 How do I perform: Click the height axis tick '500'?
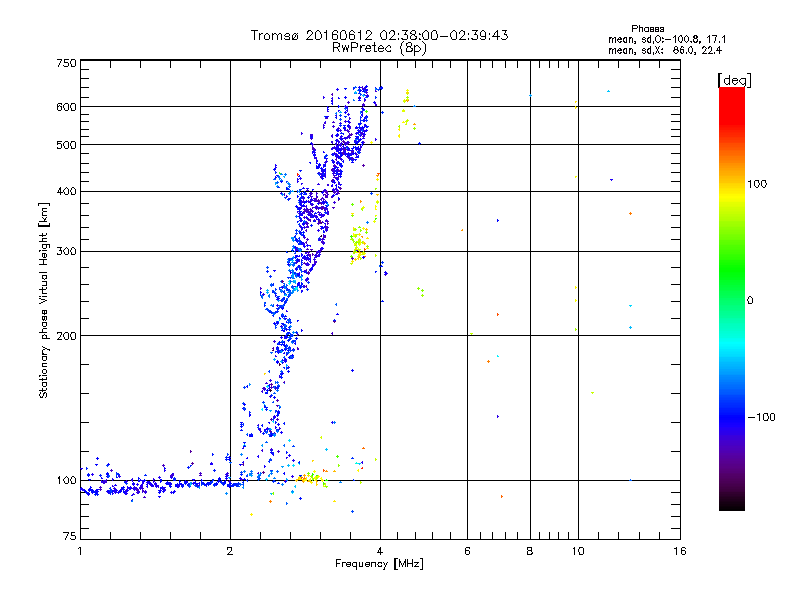(x=66, y=145)
